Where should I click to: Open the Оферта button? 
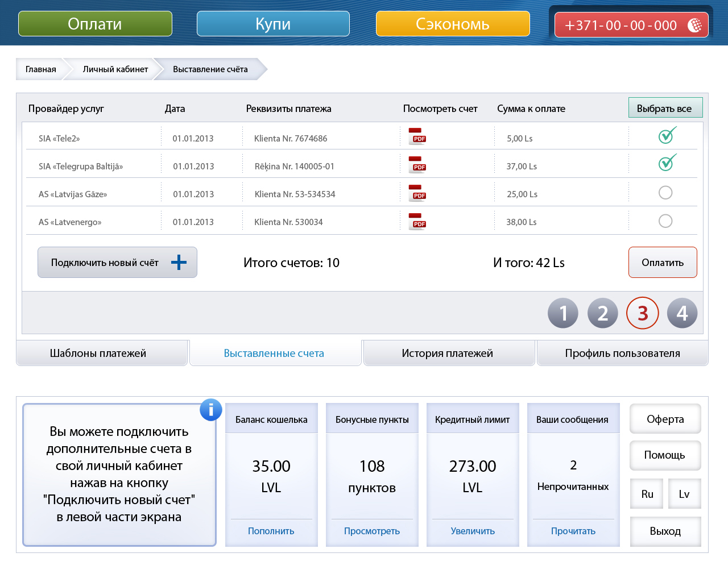665,419
